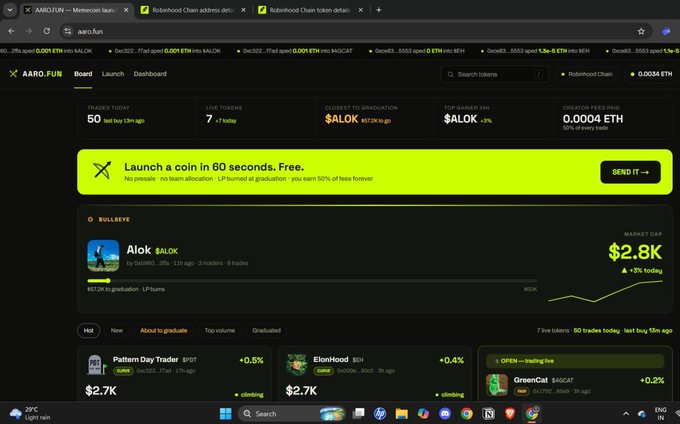Open the Robinhood Chain network selector
The width and height of the screenshot is (680, 424).
[587, 74]
